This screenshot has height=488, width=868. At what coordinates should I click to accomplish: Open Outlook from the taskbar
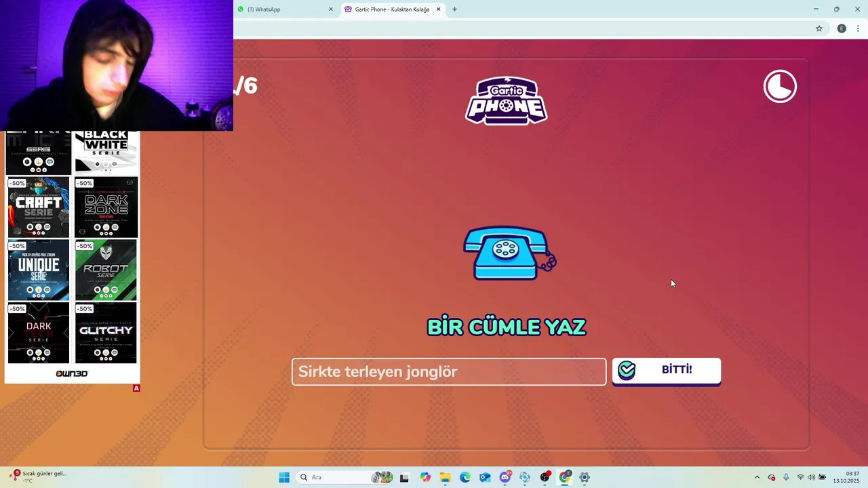pyautogui.click(x=485, y=477)
